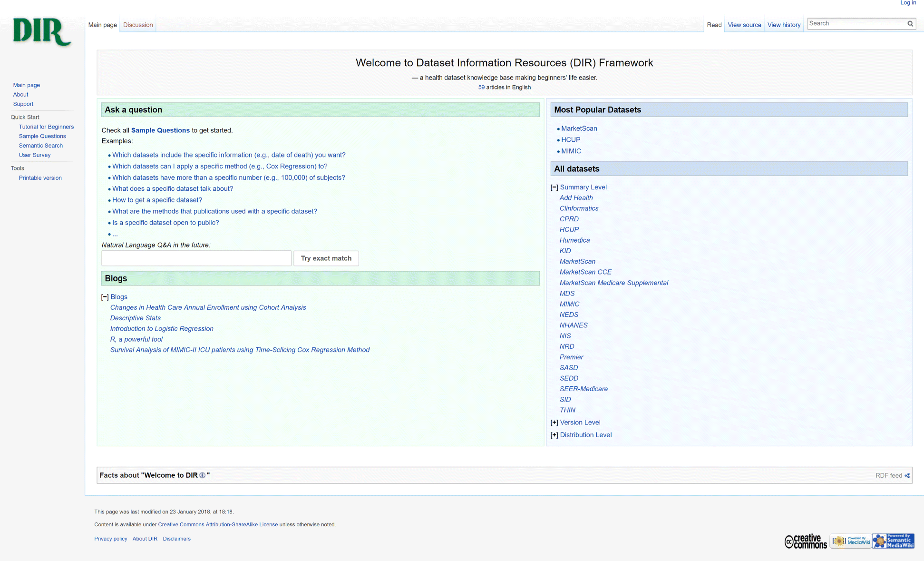Collapse the Summary Level tree
Image resolution: width=924 pixels, height=561 pixels.
554,187
